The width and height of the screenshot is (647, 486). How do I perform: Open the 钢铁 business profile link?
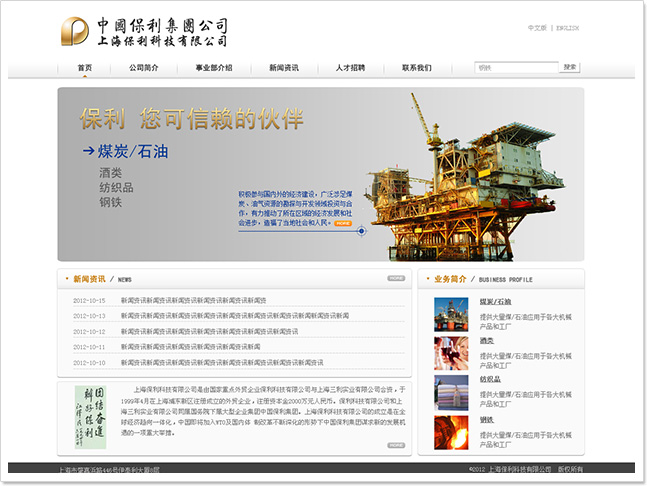(x=486, y=420)
